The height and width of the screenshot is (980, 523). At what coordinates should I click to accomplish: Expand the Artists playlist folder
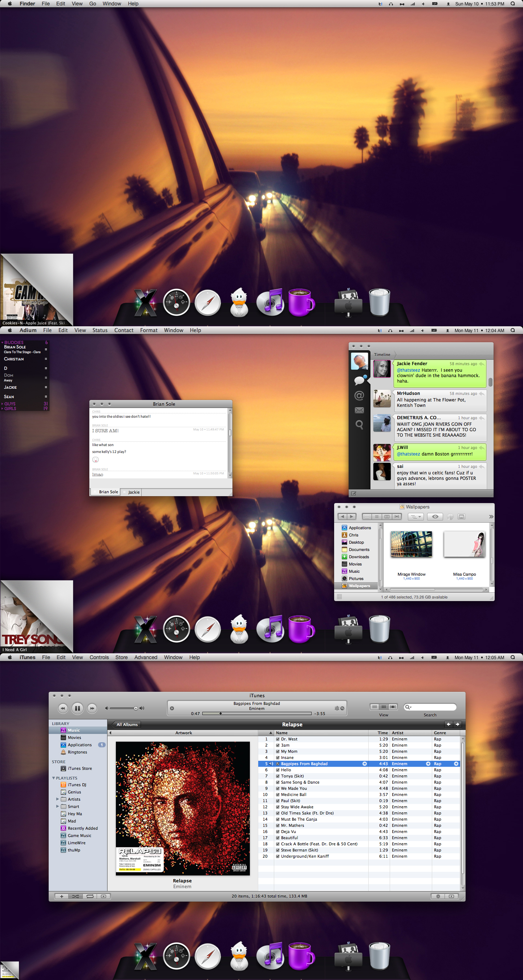tap(57, 799)
